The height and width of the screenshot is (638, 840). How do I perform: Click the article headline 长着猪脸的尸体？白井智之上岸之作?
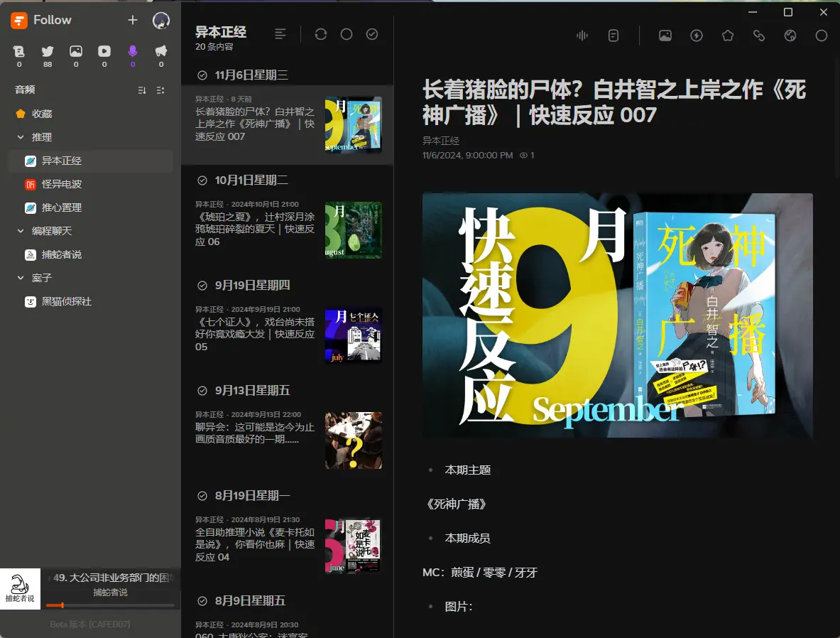pos(614,102)
